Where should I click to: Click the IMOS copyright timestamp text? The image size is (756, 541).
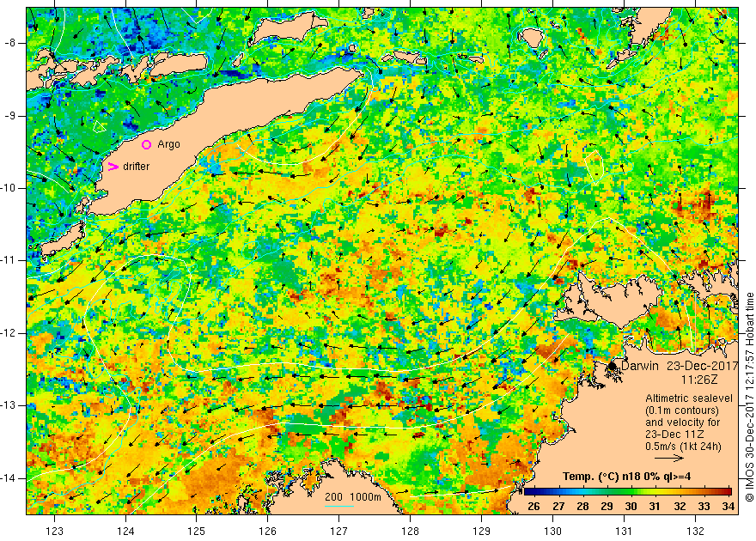point(749,397)
